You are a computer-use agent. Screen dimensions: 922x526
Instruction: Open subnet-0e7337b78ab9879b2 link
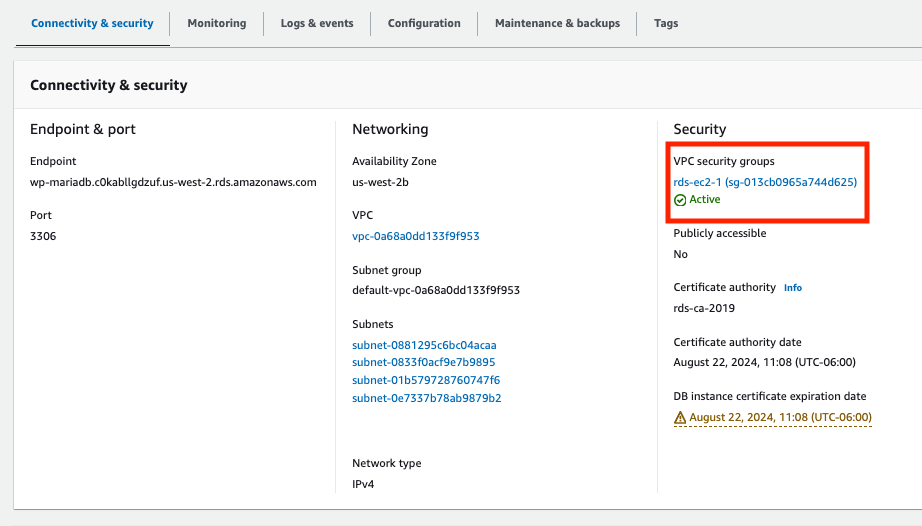coord(426,398)
